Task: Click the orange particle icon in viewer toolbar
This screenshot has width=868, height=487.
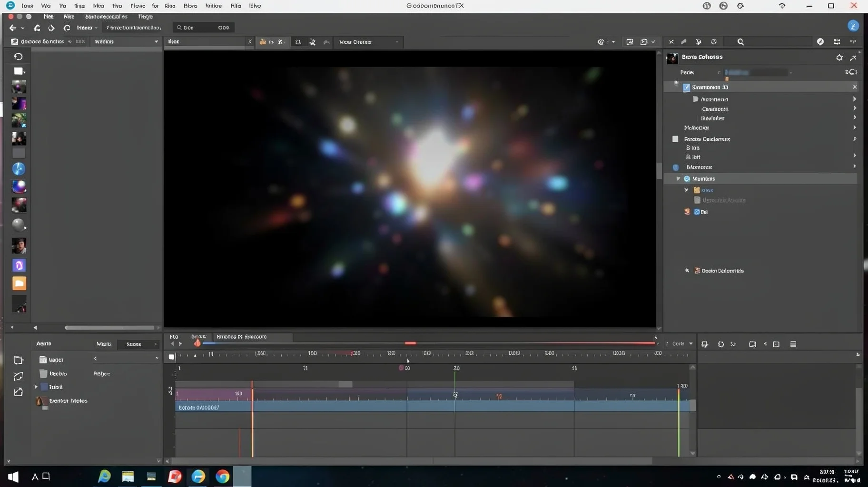Action: click(x=263, y=42)
